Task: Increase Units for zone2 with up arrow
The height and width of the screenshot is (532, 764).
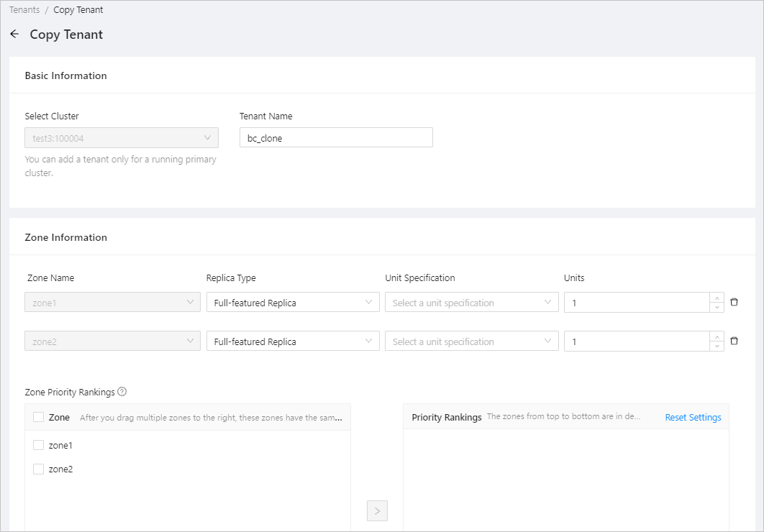Action: (x=716, y=336)
